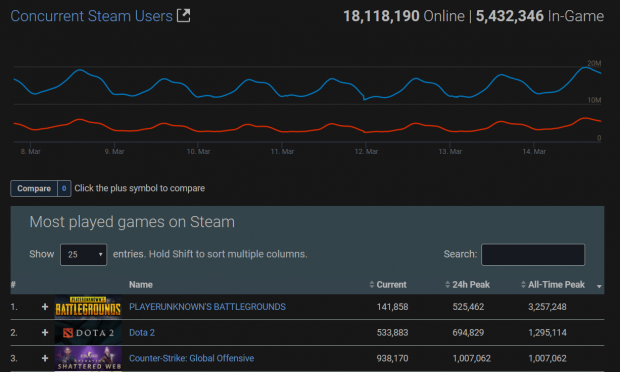Click the 12. Mar marker on chart axis
Image resolution: width=620 pixels, height=372 pixels.
pyautogui.click(x=366, y=151)
